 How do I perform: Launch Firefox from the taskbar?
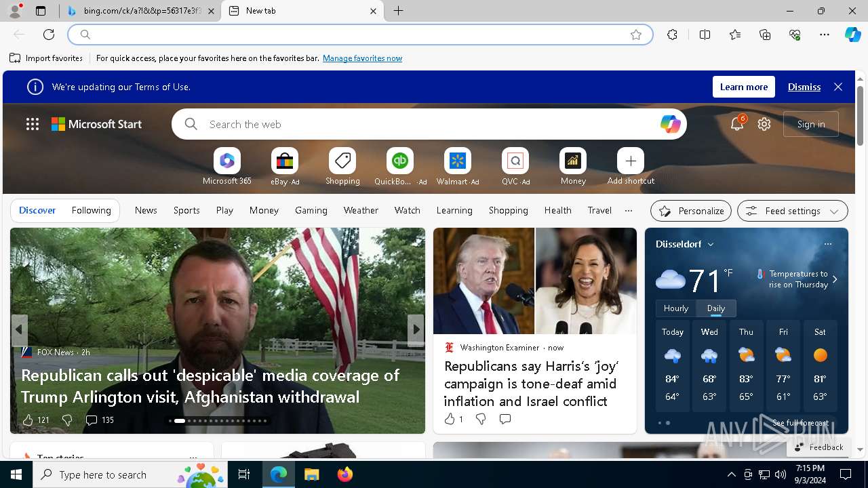pyautogui.click(x=345, y=474)
